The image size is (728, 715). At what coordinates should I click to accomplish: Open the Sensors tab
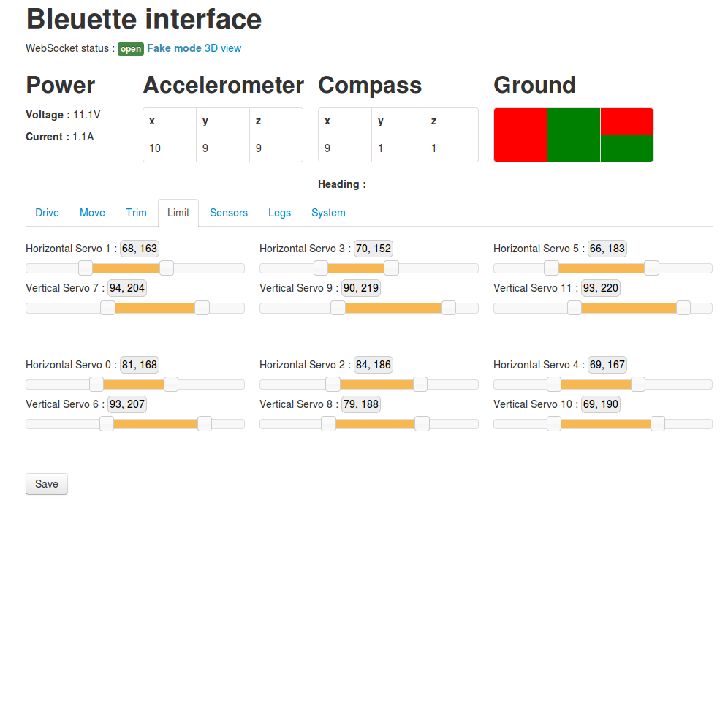(x=228, y=213)
